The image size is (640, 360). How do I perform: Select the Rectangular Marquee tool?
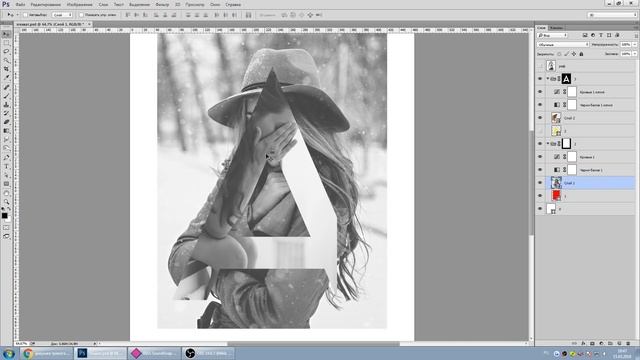pos(6,42)
